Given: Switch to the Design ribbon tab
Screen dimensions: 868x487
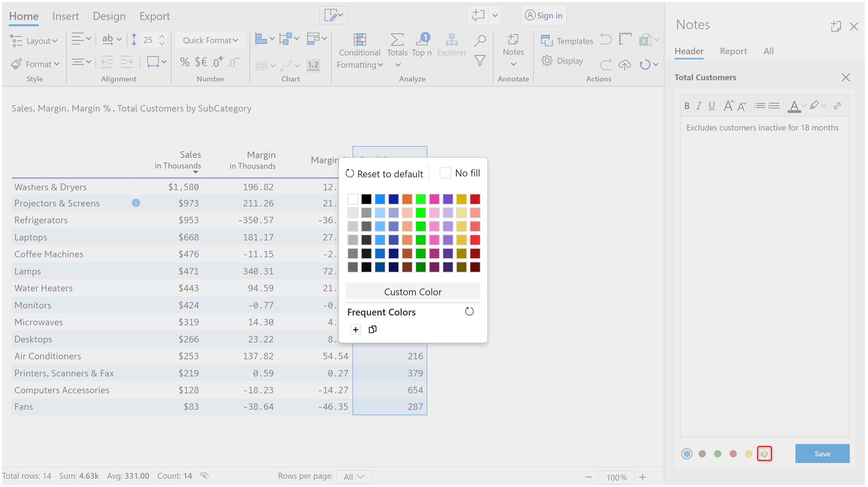Looking at the screenshot, I should point(109,16).
